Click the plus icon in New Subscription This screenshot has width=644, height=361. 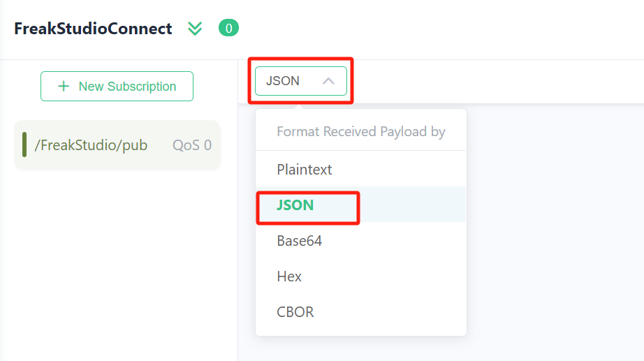coord(64,87)
